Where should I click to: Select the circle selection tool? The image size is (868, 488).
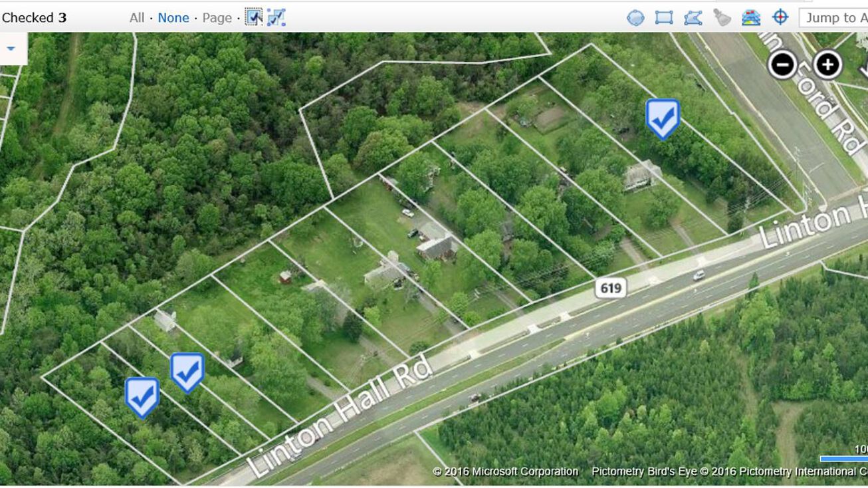click(635, 18)
